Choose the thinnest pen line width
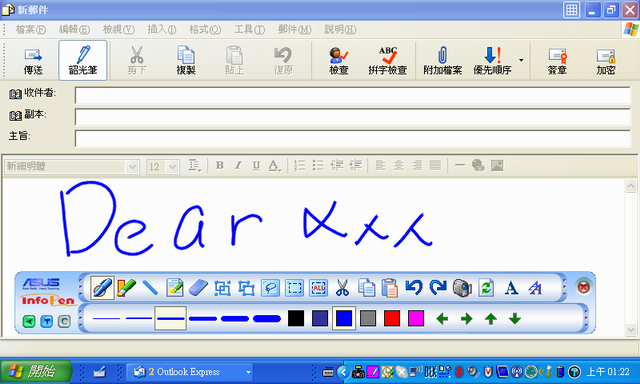The height and width of the screenshot is (384, 640). tap(106, 318)
